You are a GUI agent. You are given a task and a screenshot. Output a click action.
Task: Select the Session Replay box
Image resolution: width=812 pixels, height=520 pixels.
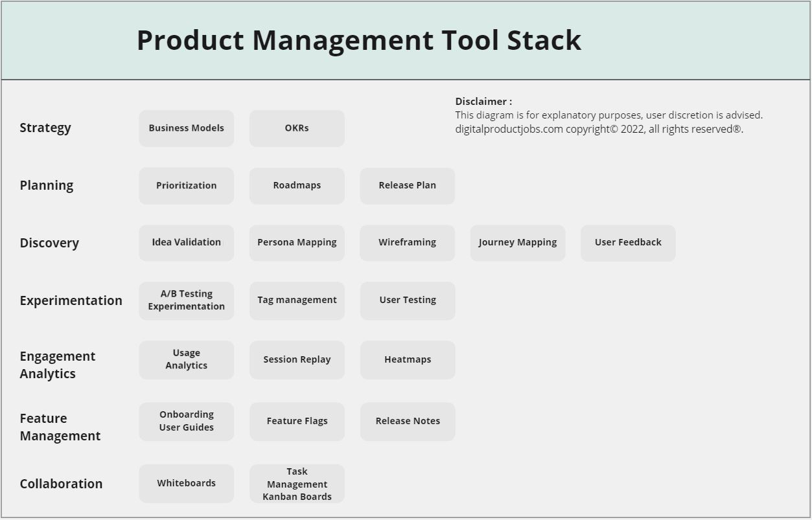coord(297,360)
